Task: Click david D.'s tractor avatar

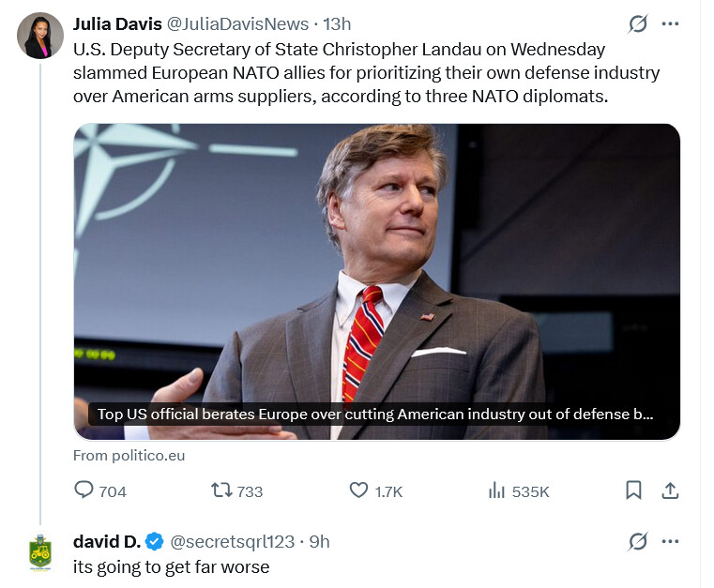Action: click(x=40, y=552)
